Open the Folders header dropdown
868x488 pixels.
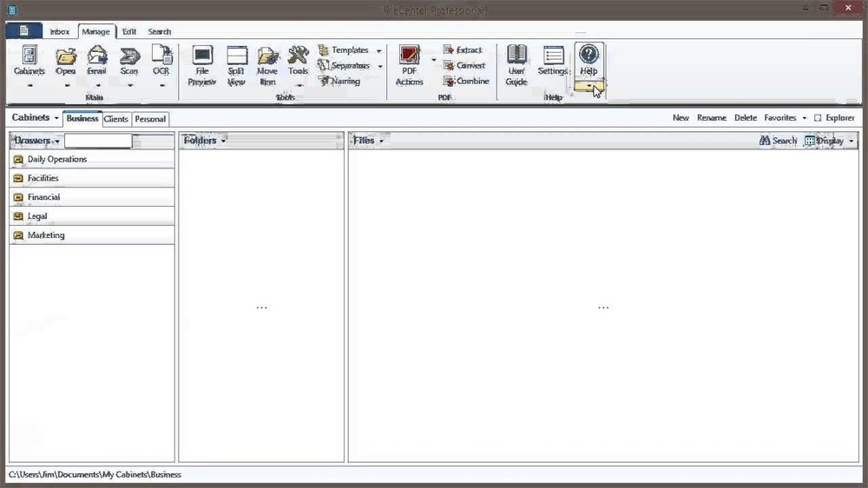(223, 141)
